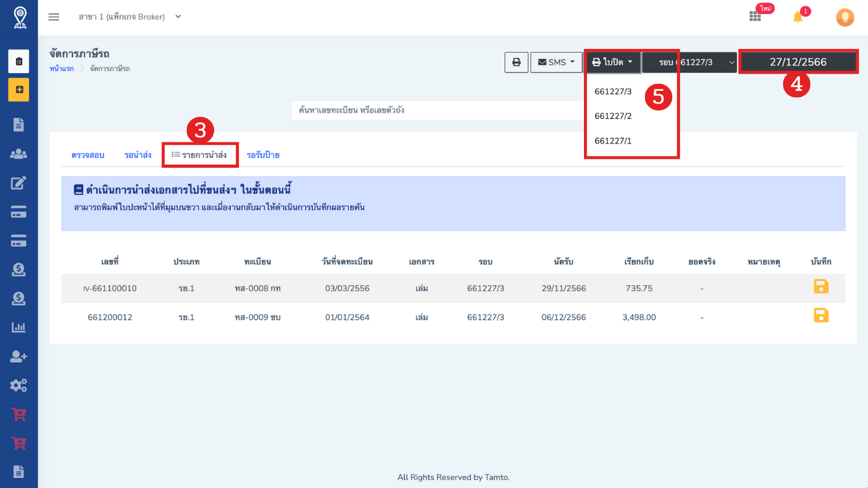Click the 27/12/2566 date field
The height and width of the screenshot is (488, 868).
pyautogui.click(x=798, y=62)
